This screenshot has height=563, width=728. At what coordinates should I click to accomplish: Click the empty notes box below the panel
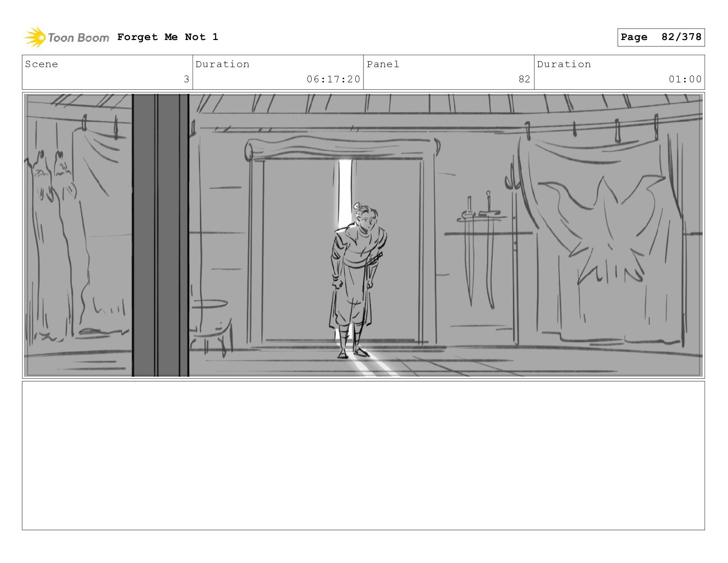point(363,455)
